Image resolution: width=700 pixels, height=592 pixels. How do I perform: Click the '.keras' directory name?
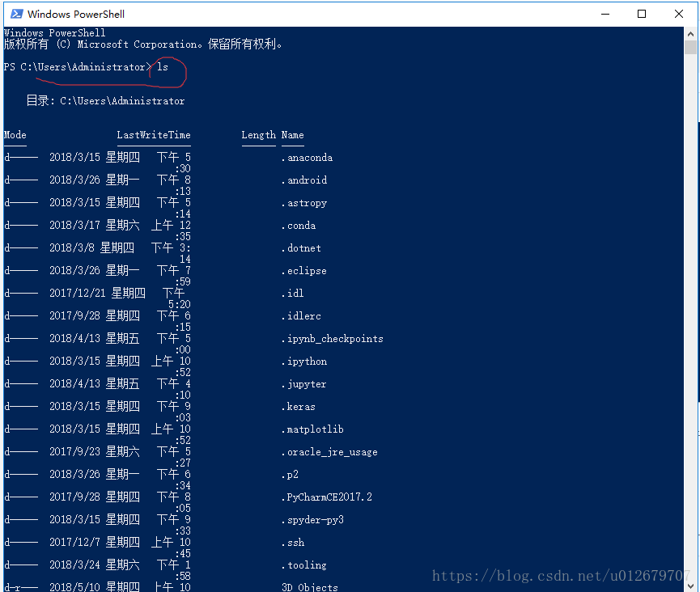click(299, 407)
